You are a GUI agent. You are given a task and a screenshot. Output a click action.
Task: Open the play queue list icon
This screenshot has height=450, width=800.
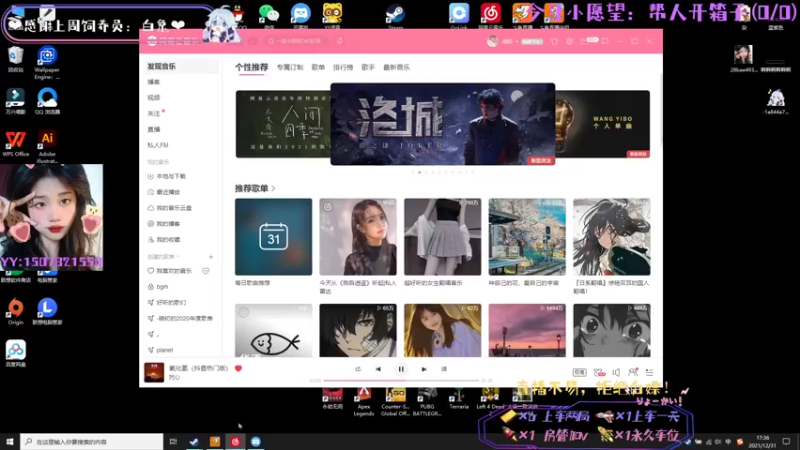tap(649, 372)
